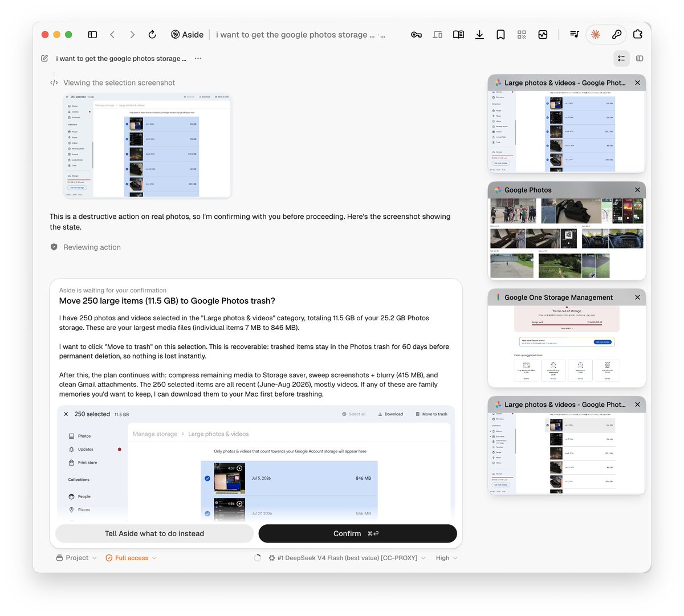The width and height of the screenshot is (684, 616).
Task: Close second Large photos & videos tab card
Action: 637,405
